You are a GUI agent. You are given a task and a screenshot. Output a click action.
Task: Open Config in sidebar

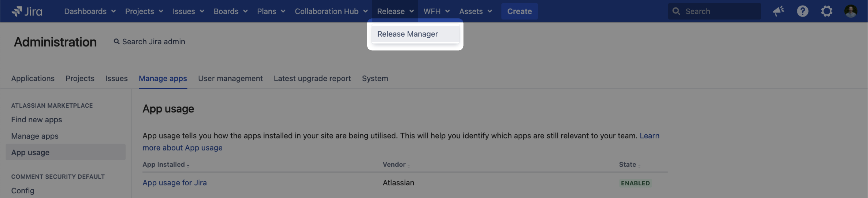(x=22, y=191)
